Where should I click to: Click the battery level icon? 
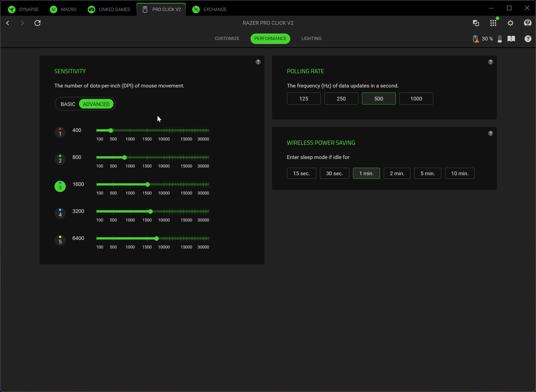(x=500, y=39)
